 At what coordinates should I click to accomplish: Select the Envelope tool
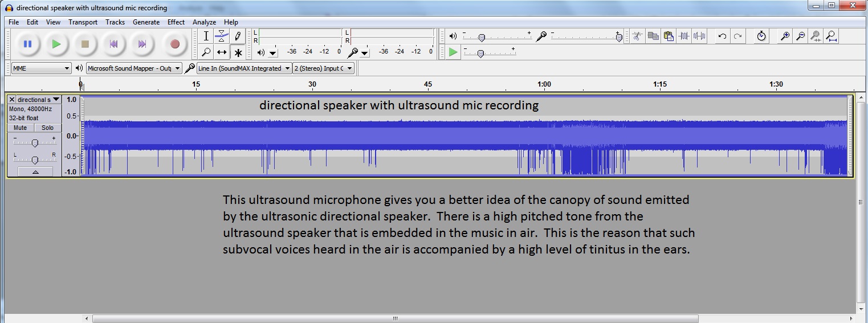tap(222, 36)
